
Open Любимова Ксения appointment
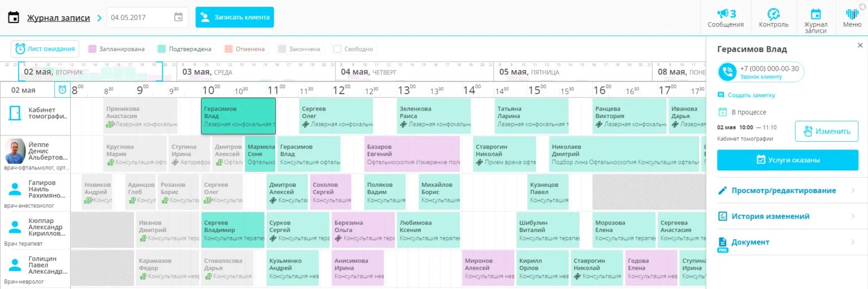coord(428,230)
